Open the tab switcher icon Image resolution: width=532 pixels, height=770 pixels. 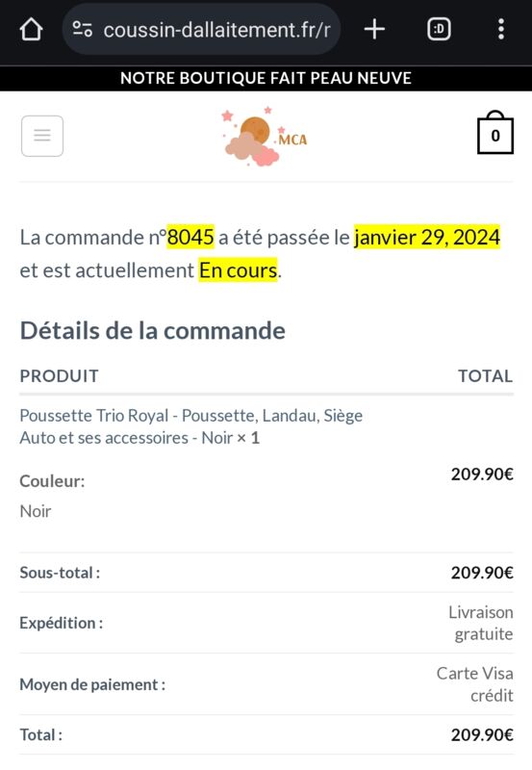(x=439, y=30)
